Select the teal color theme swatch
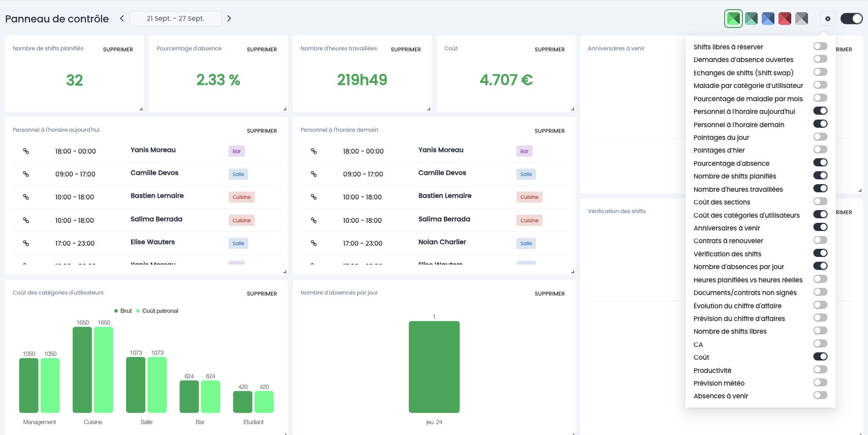 tap(751, 19)
